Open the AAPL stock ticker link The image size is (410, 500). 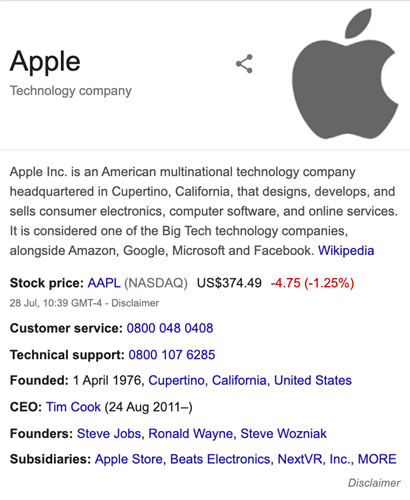[x=104, y=283]
